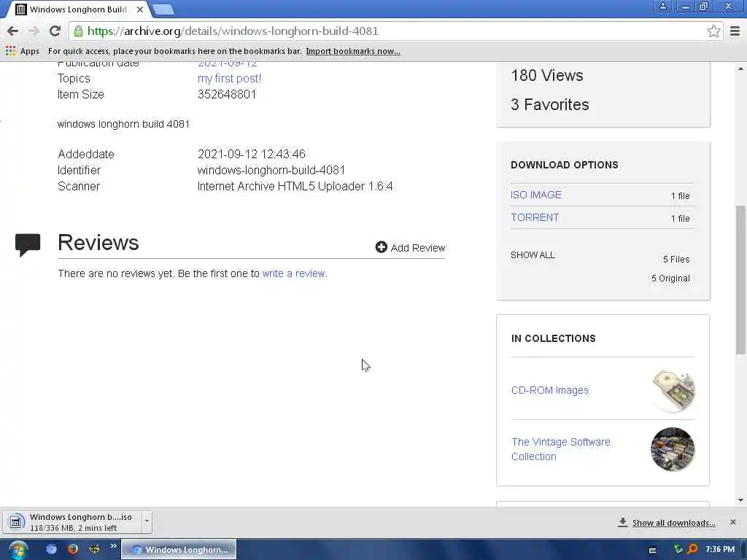Reload the archive.org page
747x560 pixels.
[x=55, y=31]
